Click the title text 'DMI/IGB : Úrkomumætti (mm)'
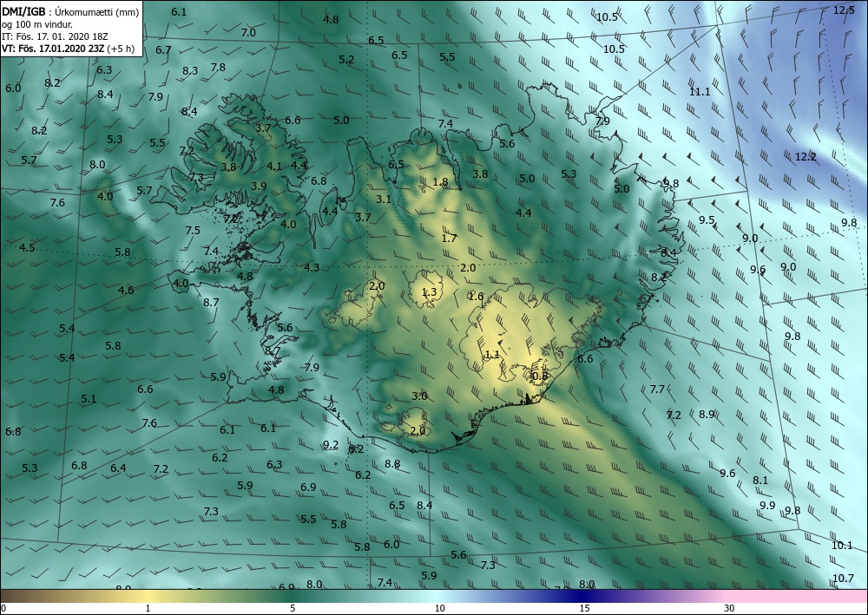This screenshot has height=615, width=868. [x=69, y=11]
